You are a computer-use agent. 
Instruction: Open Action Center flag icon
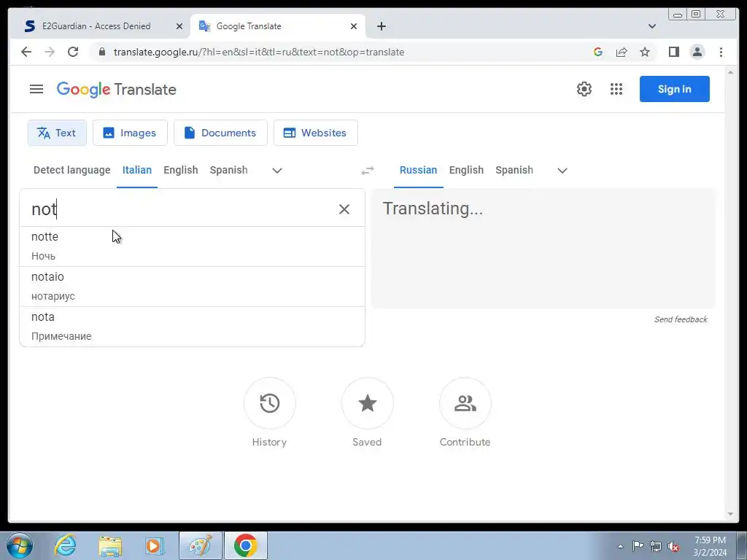pos(638,546)
